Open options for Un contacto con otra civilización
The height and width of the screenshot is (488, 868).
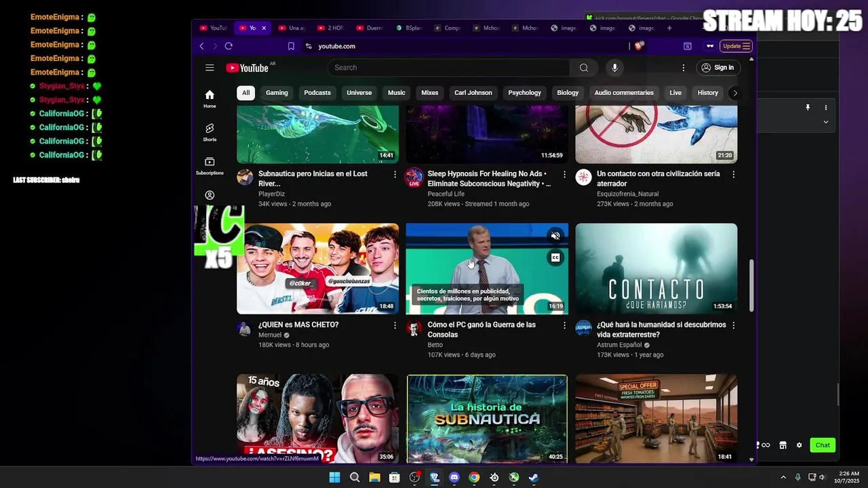click(733, 174)
